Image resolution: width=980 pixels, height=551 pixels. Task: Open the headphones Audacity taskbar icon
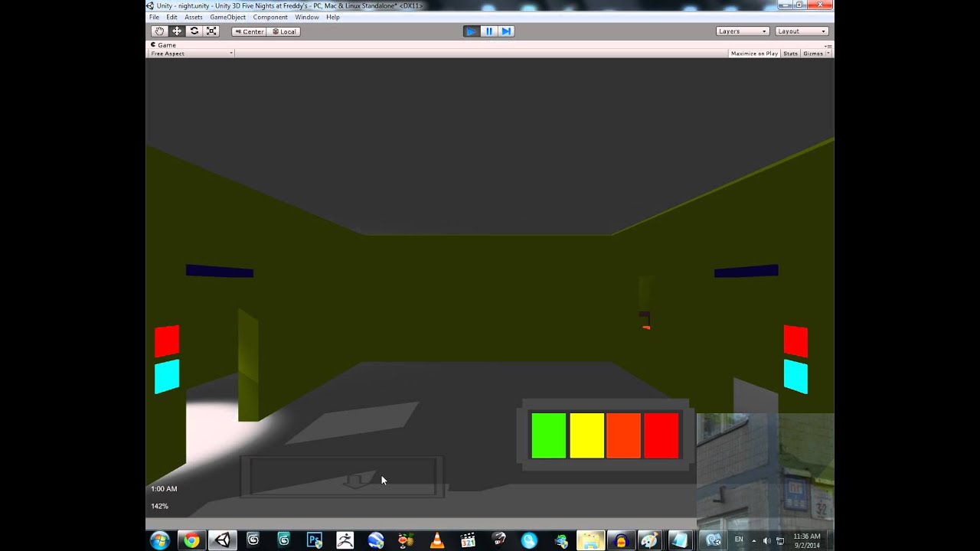(x=621, y=541)
